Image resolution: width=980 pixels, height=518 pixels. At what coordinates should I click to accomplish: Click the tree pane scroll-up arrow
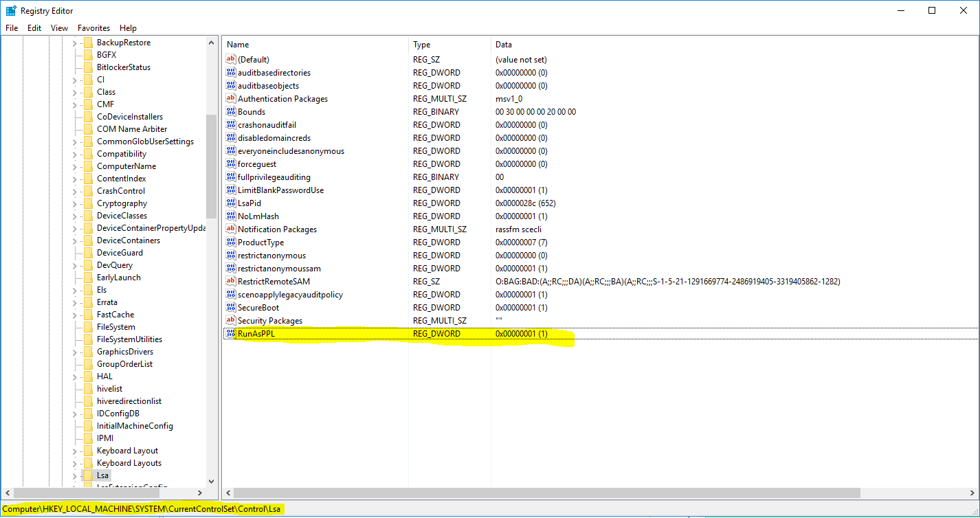tap(212, 43)
